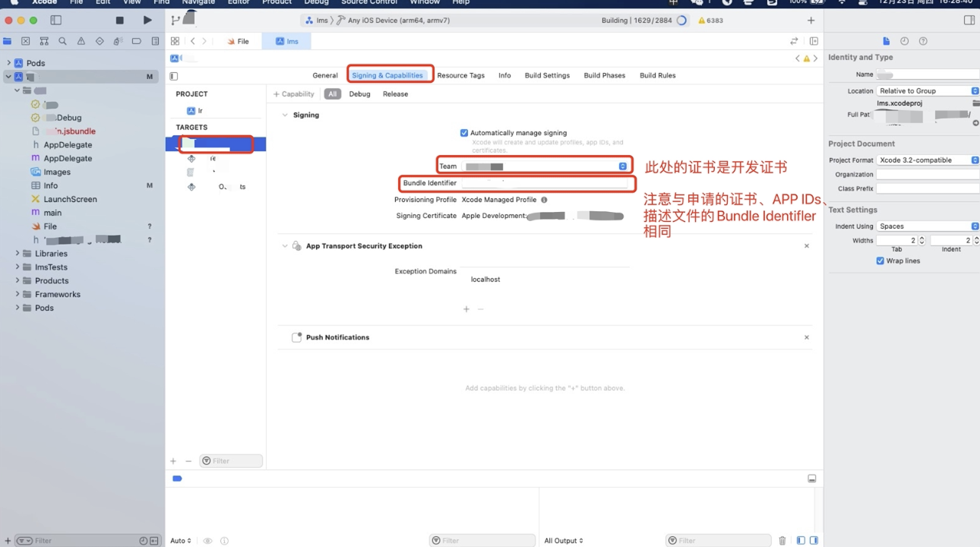Open the Source Control navigator

26,41
